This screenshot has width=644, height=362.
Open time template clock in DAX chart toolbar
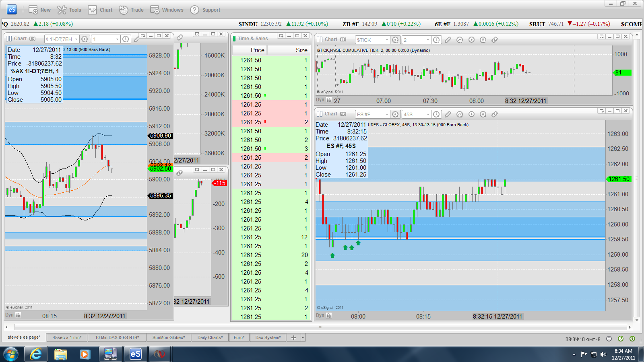[126, 39]
